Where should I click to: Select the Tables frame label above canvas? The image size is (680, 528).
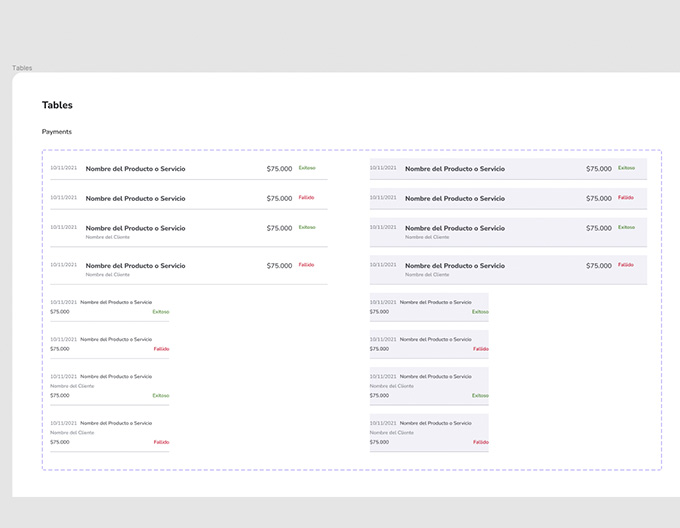pos(22,68)
